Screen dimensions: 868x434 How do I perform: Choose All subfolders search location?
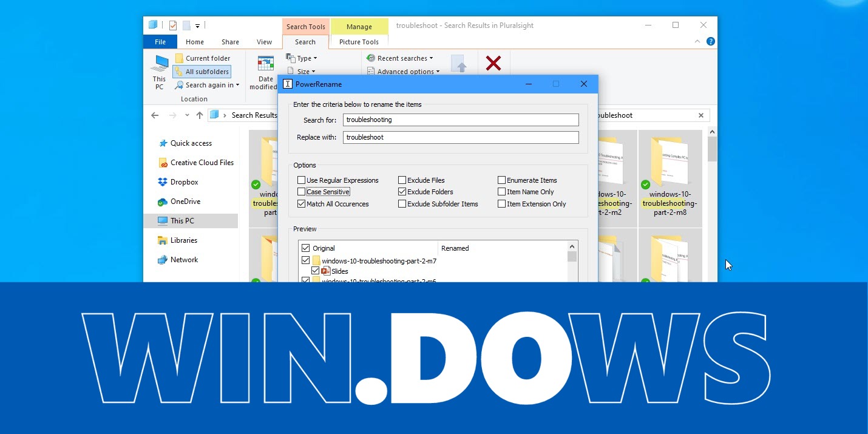(x=202, y=72)
